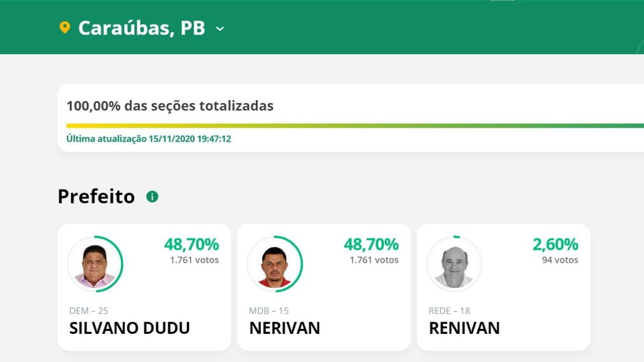Click the sections totalized progress bar
Viewport: 644px width, 362px height.
[352, 126]
